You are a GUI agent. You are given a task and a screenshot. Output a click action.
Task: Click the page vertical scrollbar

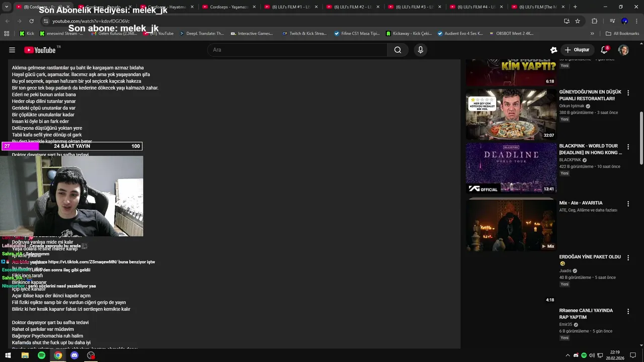[x=641, y=138]
